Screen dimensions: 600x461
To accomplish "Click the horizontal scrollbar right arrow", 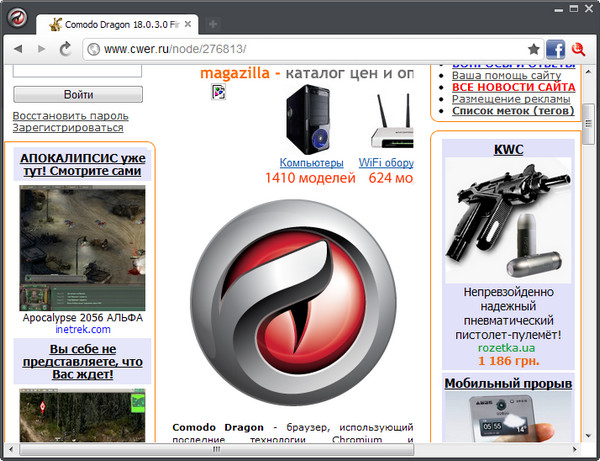I will [574, 450].
